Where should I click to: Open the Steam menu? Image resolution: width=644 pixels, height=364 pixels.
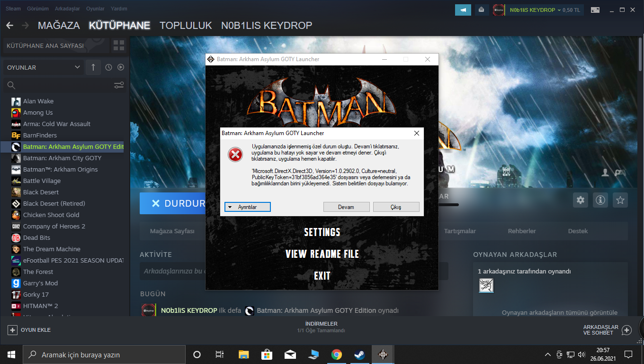tap(13, 9)
